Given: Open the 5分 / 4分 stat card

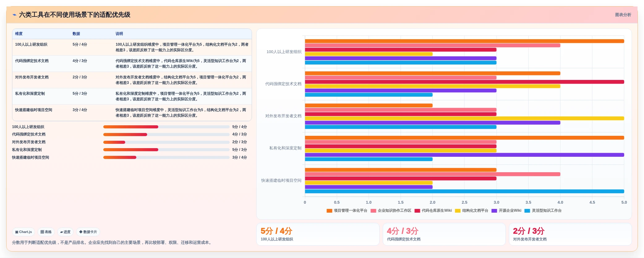Looking at the screenshot, I should pyautogui.click(x=318, y=234).
